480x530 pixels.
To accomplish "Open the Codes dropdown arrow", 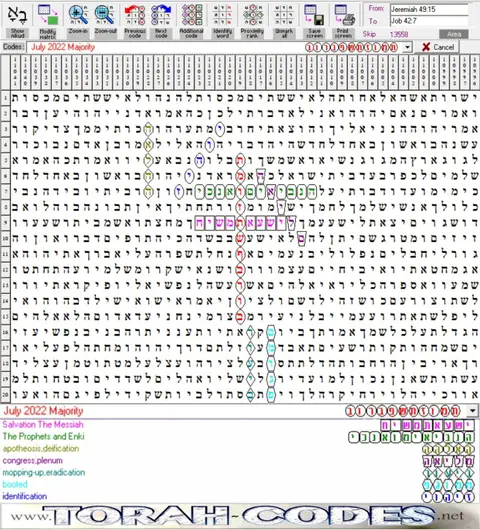I will (408, 47).
